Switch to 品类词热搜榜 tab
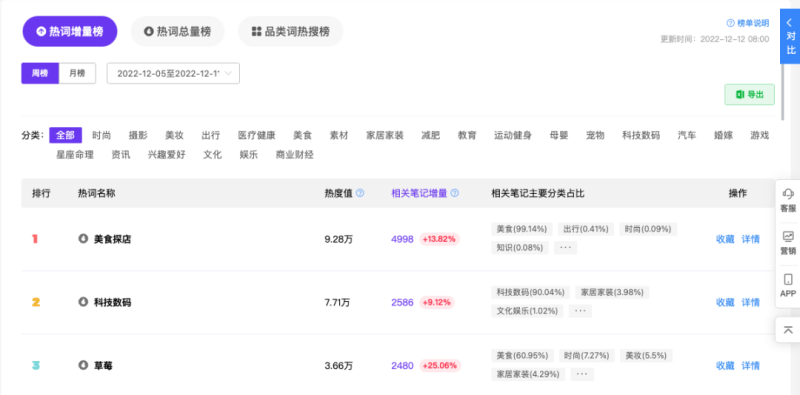This screenshot has height=395, width=800. (290, 32)
